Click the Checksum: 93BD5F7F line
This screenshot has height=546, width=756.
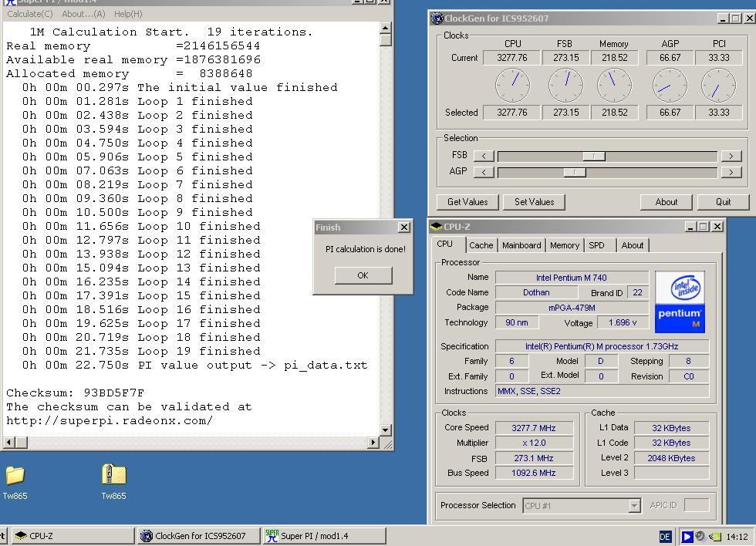(76, 393)
